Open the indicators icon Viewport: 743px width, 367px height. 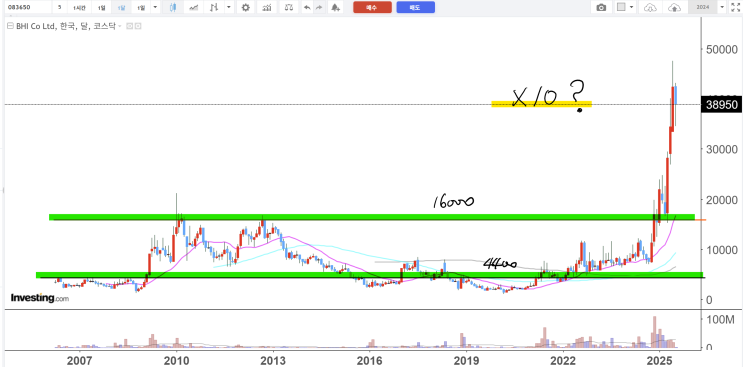[267, 7]
